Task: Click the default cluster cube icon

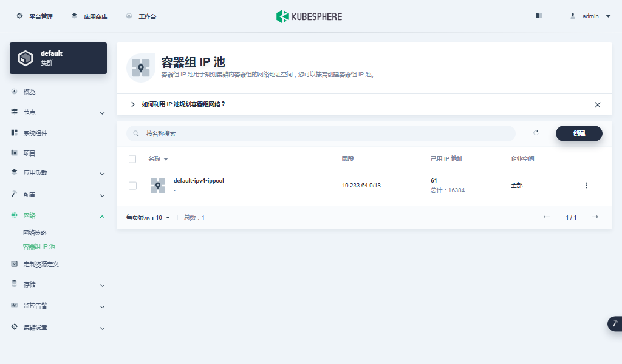Action: pos(26,58)
